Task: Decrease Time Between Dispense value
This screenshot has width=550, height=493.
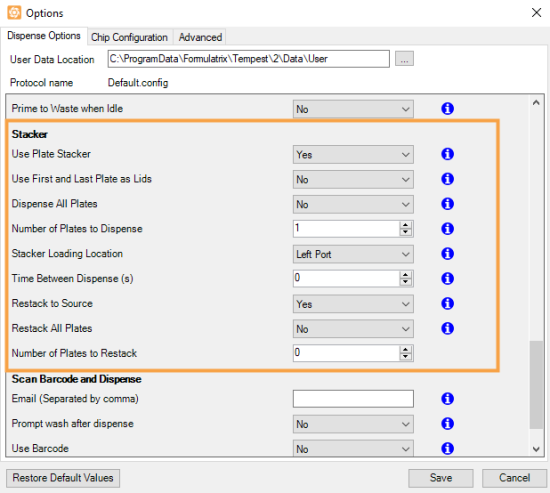Action: [x=406, y=282]
